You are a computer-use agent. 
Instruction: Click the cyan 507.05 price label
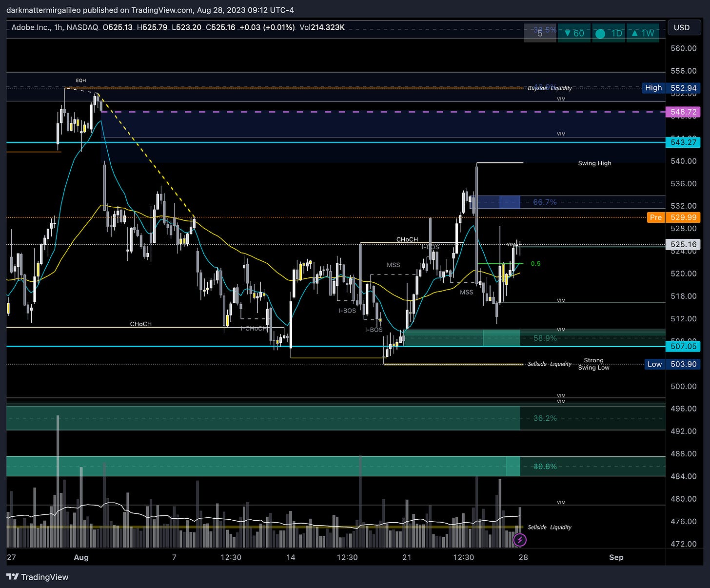683,346
